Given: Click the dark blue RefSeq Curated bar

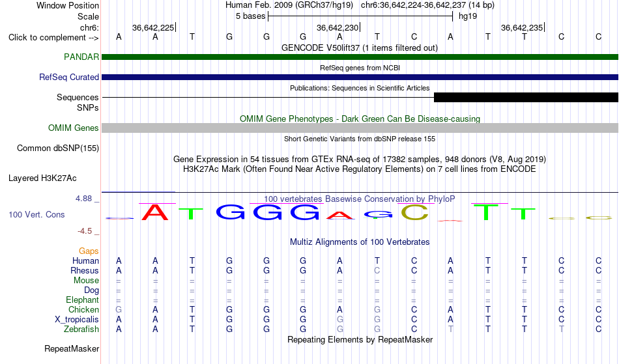Looking at the screenshot, I should click(360, 77).
